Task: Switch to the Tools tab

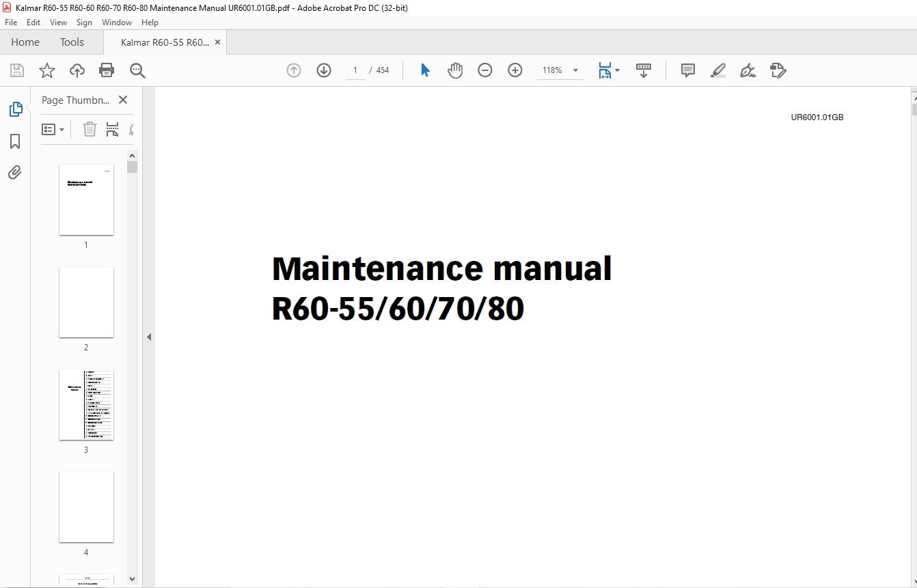Action: [x=72, y=42]
